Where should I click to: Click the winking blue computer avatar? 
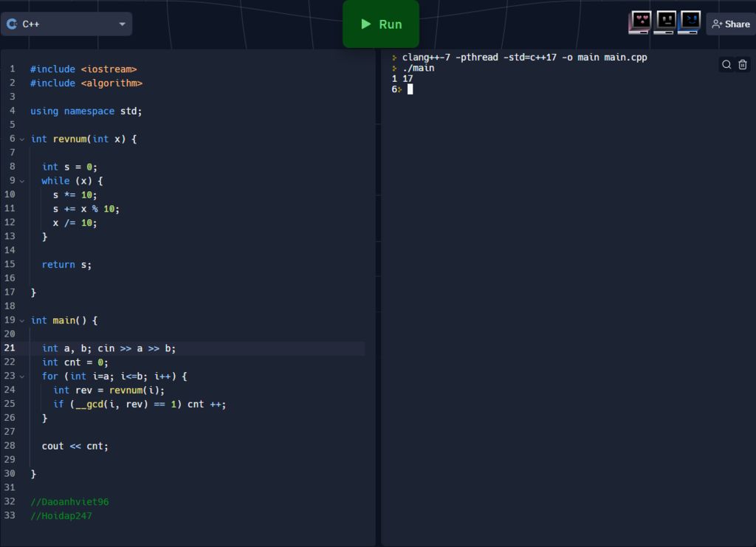pyautogui.click(x=690, y=23)
